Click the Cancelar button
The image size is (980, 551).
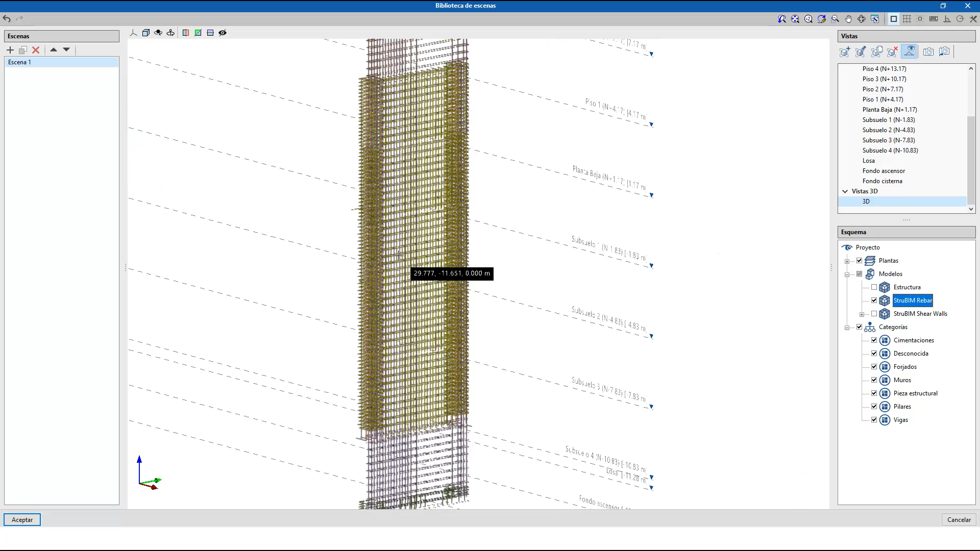click(x=959, y=520)
